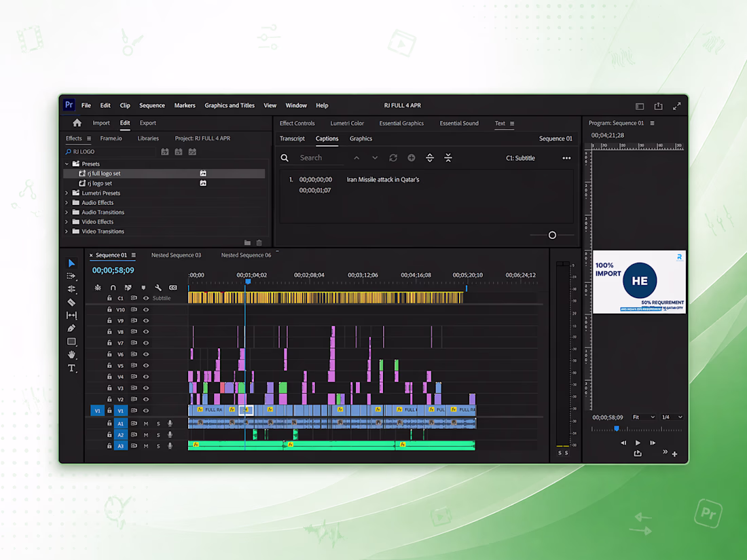
Task: Toggle Subtitle caption track visibility
Action: [x=146, y=298]
